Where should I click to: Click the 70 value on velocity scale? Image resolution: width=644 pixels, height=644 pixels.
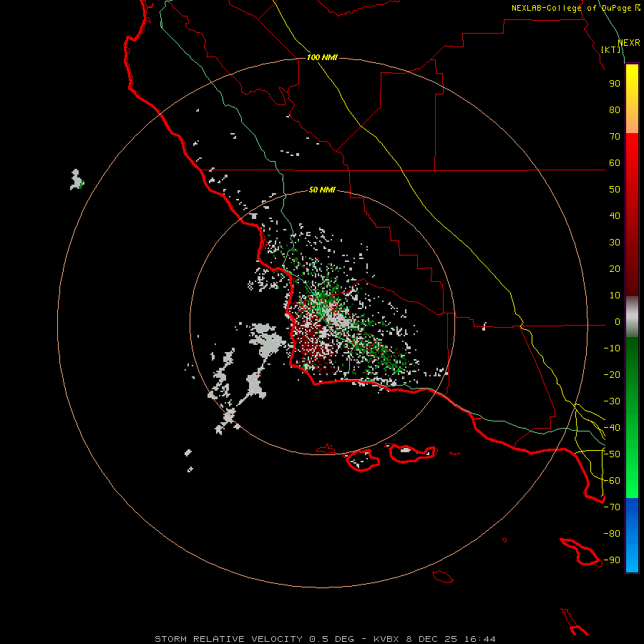coord(615,137)
